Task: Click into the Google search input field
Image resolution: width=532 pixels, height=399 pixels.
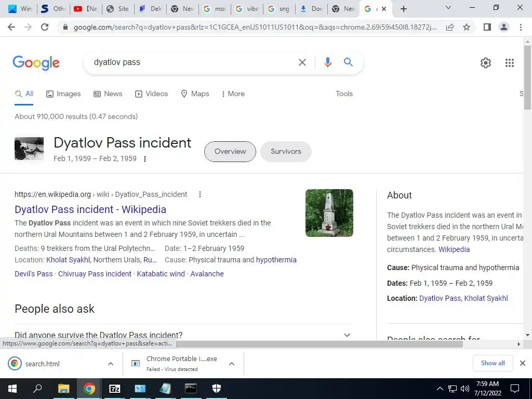Action: [193, 62]
